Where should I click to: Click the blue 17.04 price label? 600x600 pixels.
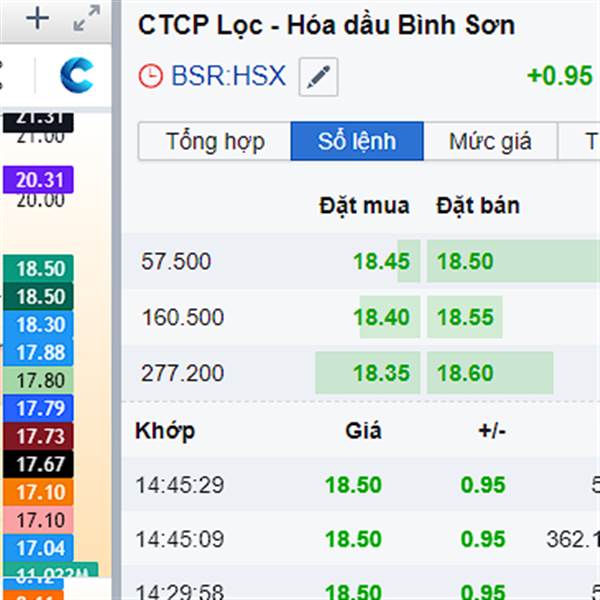tap(38, 548)
